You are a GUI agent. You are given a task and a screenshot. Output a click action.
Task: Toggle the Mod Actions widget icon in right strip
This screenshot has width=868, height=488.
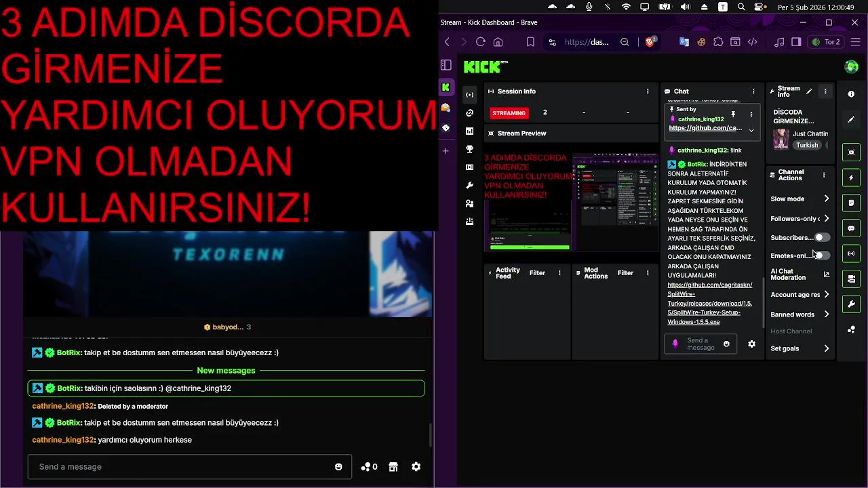pos(851,203)
